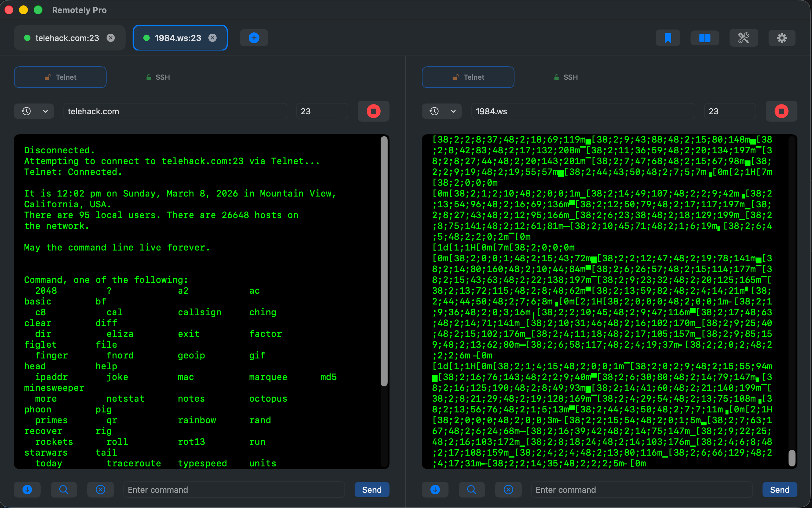Click the 'Disconnected.' line in left terminal
812x508 pixels.
pos(59,150)
